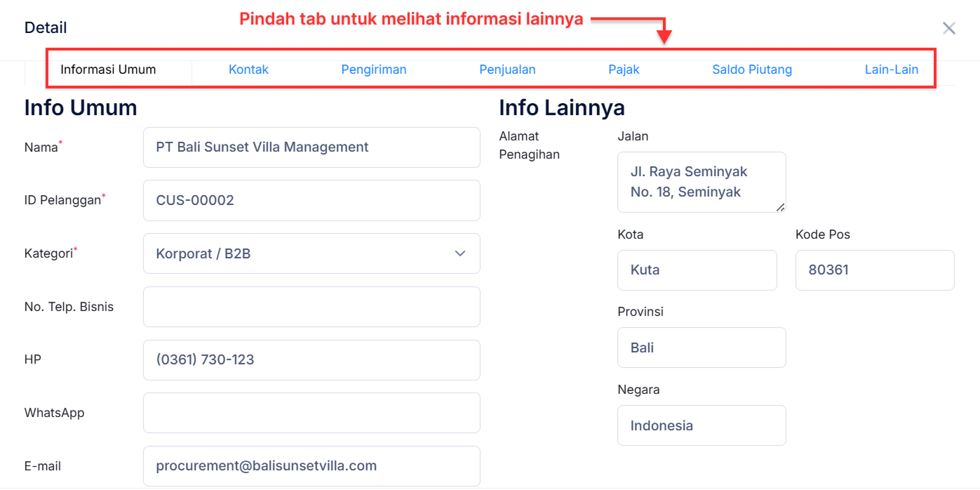
Task: Open the Pengiriman tab
Action: pyautogui.click(x=374, y=69)
